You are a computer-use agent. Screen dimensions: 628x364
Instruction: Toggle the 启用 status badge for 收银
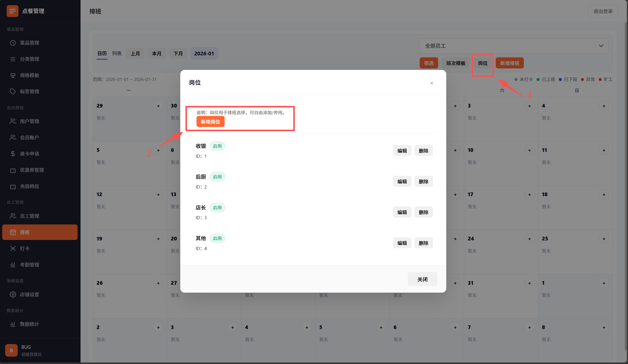pos(217,146)
